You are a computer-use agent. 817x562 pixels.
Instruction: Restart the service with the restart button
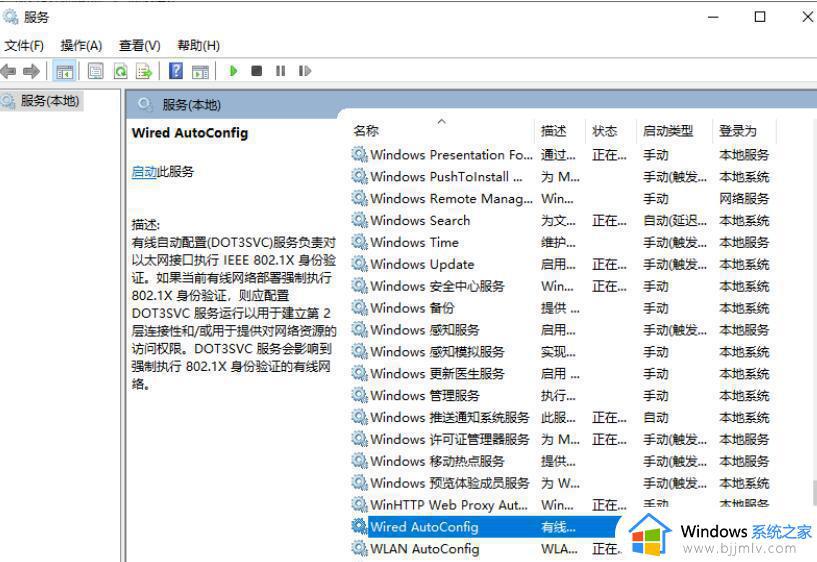tap(305, 71)
